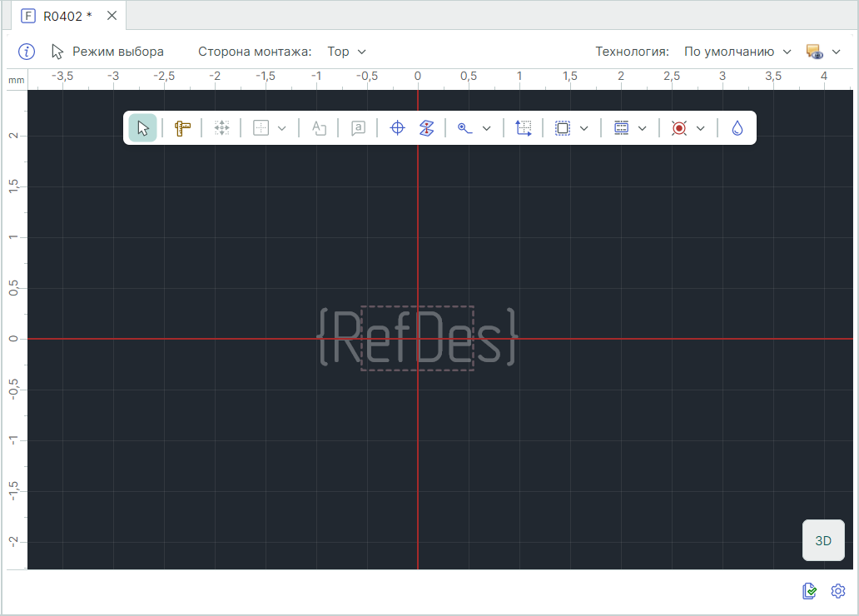Toggle the 3D view button
859x616 pixels.
[x=823, y=540]
